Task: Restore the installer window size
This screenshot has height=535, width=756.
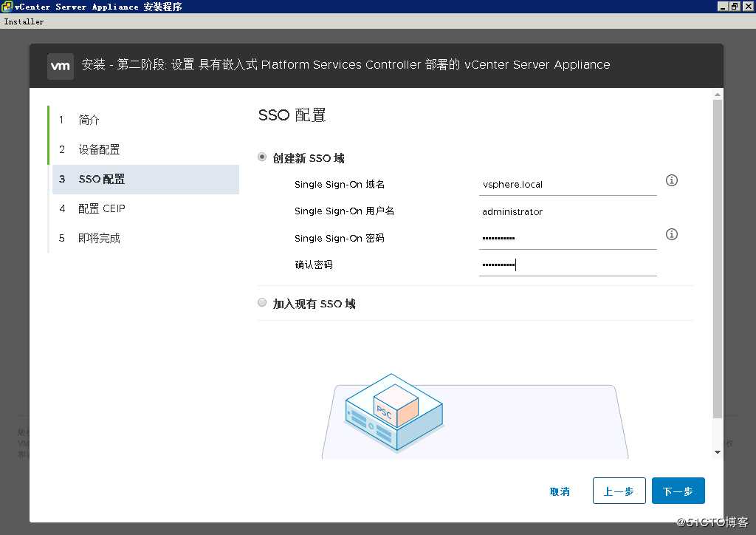Action: 735,6
